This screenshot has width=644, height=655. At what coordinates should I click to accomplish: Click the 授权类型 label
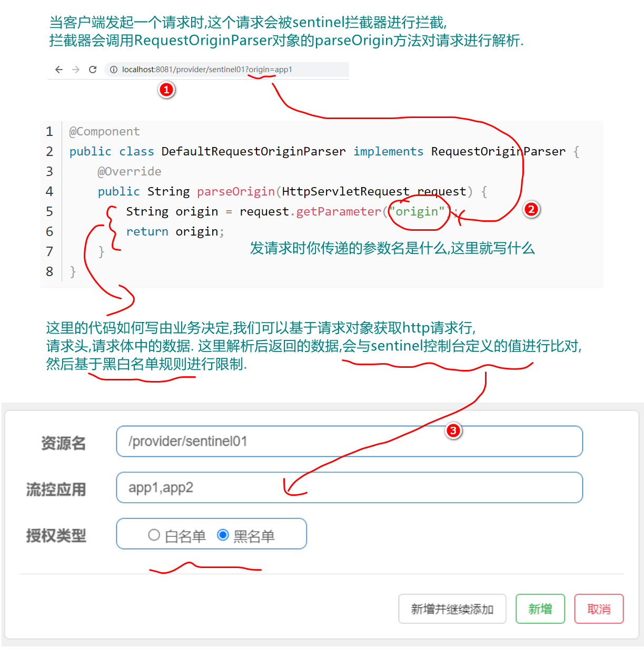(x=56, y=536)
